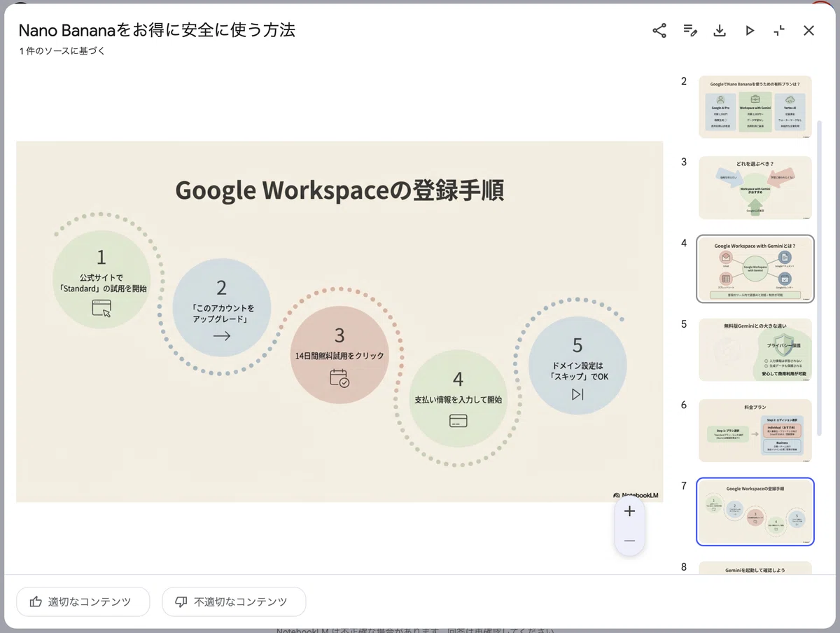Select slide 5 無料版Geminiとの大きな違い thumbnail
Image resolution: width=840 pixels, height=633 pixels.
(x=755, y=349)
